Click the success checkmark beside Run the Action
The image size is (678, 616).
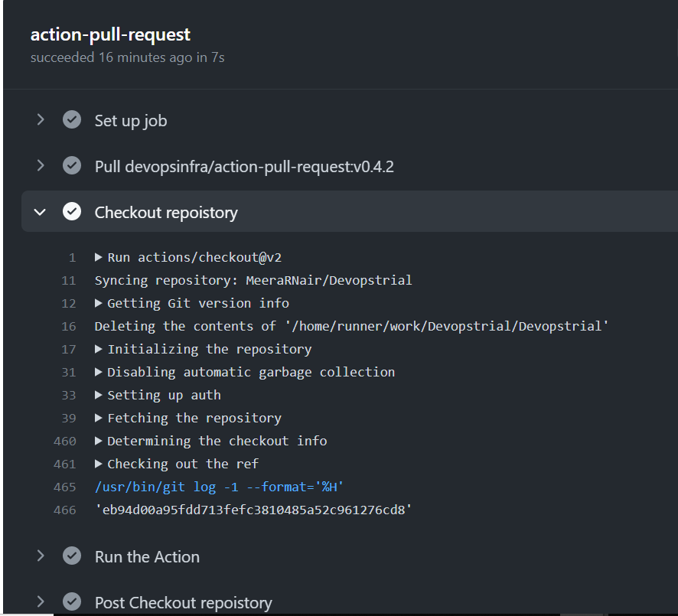72,556
